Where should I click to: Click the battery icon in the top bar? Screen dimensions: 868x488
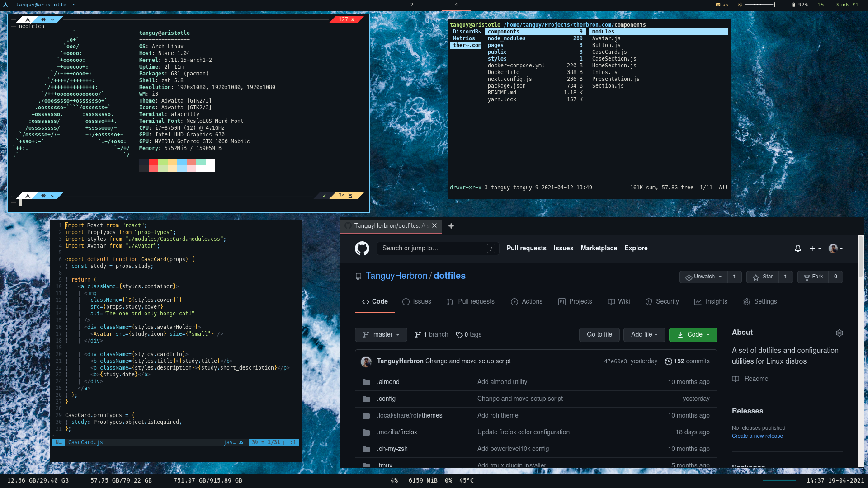coord(793,5)
